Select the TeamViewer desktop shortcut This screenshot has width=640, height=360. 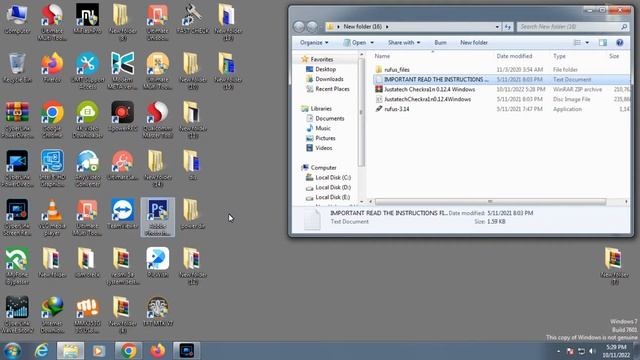click(122, 214)
